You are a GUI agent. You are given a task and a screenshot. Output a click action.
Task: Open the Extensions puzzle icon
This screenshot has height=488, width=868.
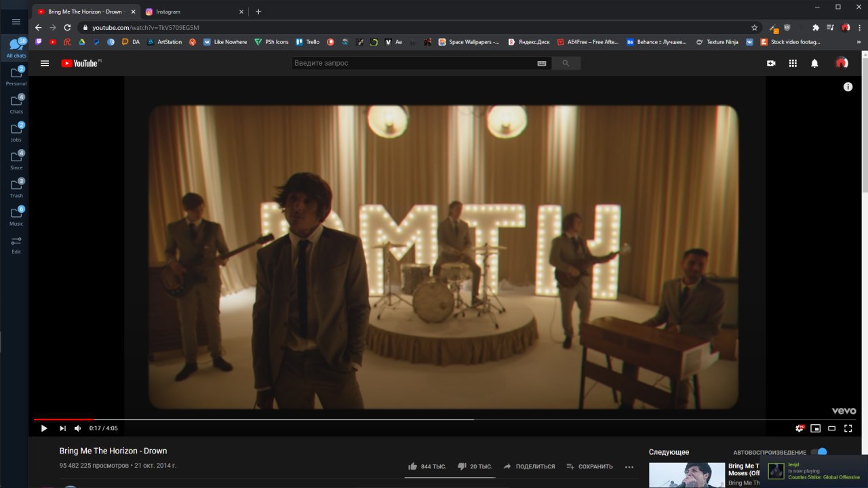tap(816, 28)
